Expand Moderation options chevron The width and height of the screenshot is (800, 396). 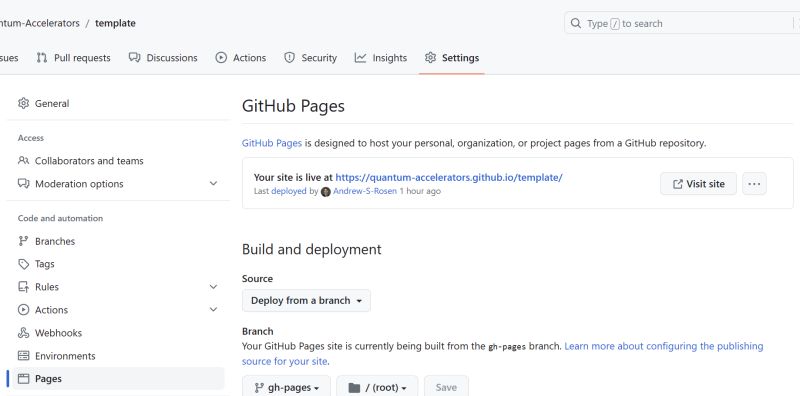tap(213, 184)
